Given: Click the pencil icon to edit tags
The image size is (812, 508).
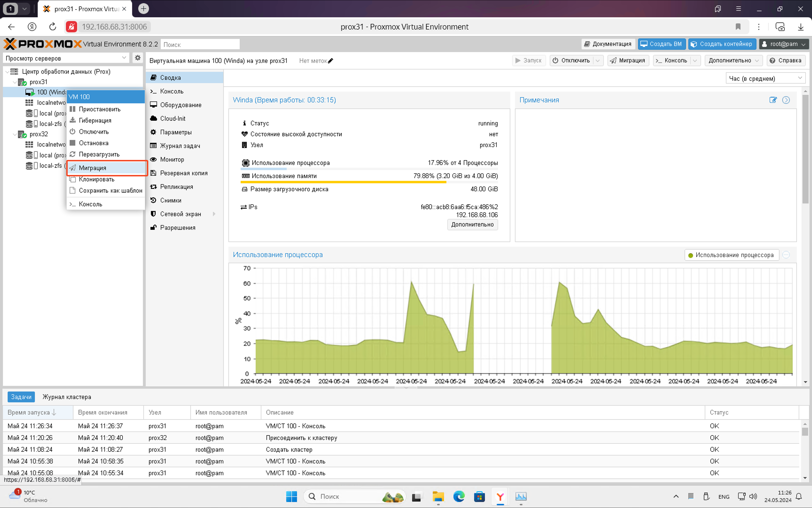Looking at the screenshot, I should click(x=331, y=61).
